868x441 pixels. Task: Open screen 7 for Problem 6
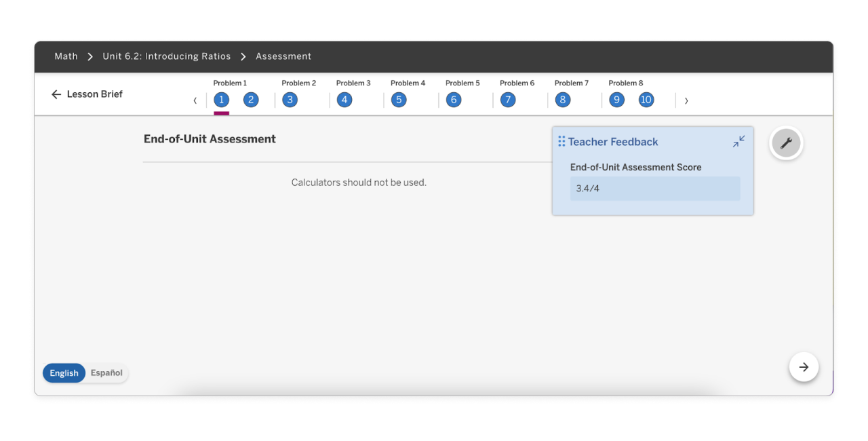508,100
